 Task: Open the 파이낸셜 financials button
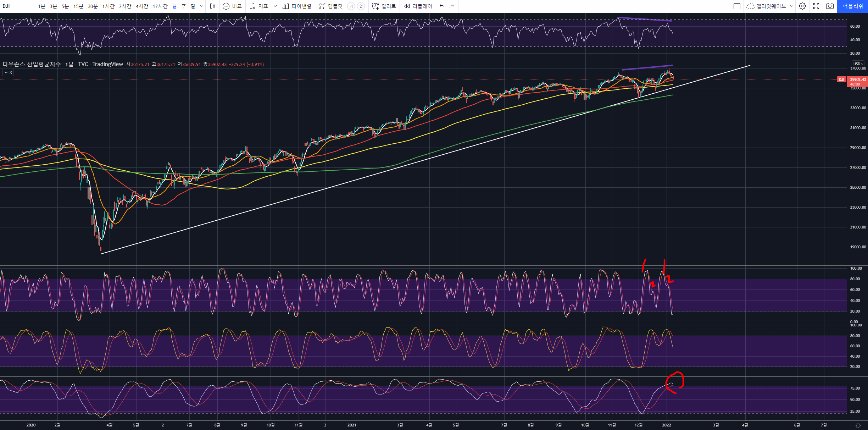pos(297,6)
